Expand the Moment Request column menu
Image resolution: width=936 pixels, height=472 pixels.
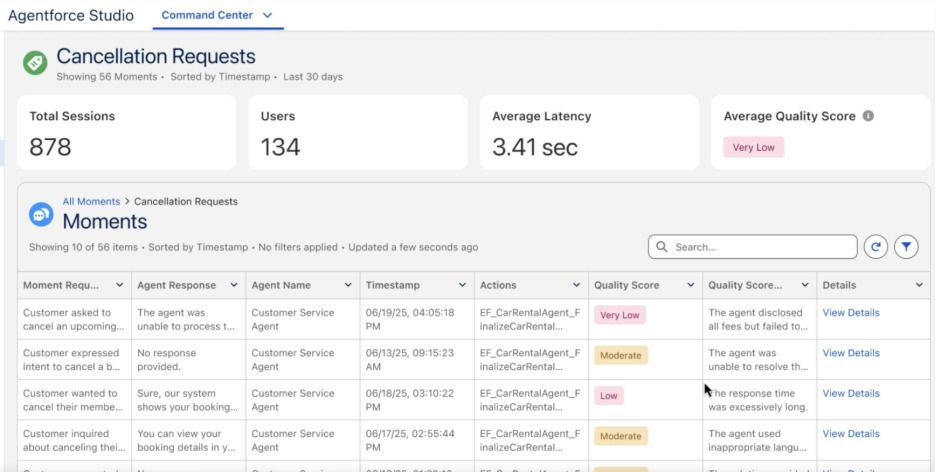click(119, 285)
